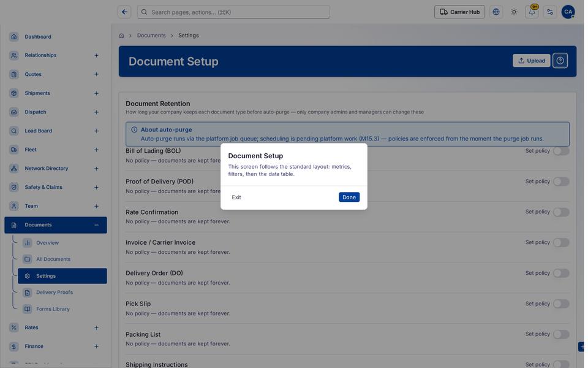Image resolution: width=588 pixels, height=368 pixels.
Task: Click the About auto-purge info heading
Action: (x=166, y=129)
